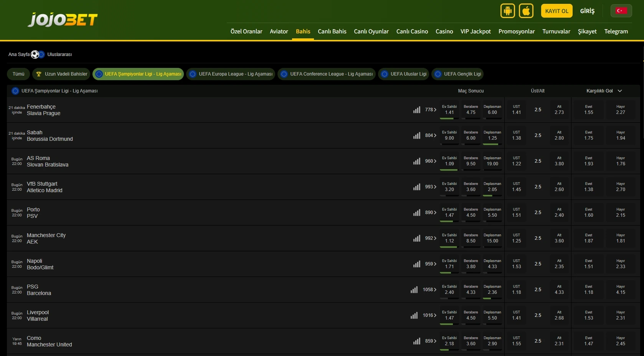Expand 1016 markets for Liverpool Villarreal
The height and width of the screenshot is (356, 644).
[429, 315]
